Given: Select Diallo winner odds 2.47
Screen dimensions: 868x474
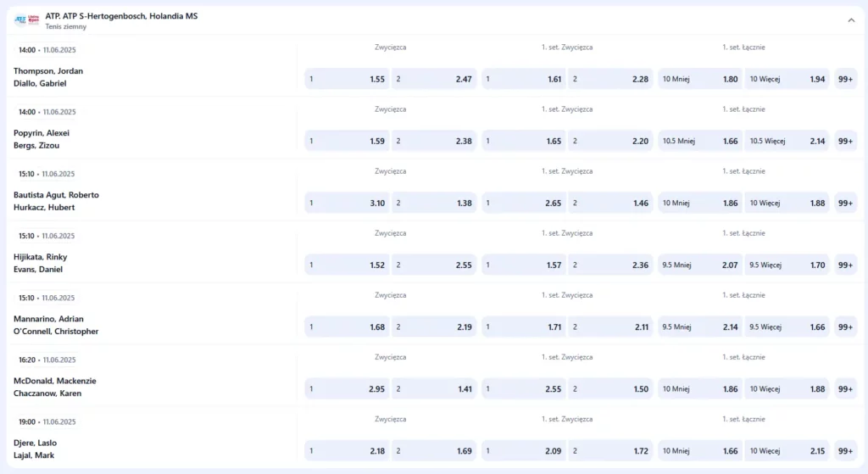Looking at the screenshot, I should pyautogui.click(x=434, y=79).
